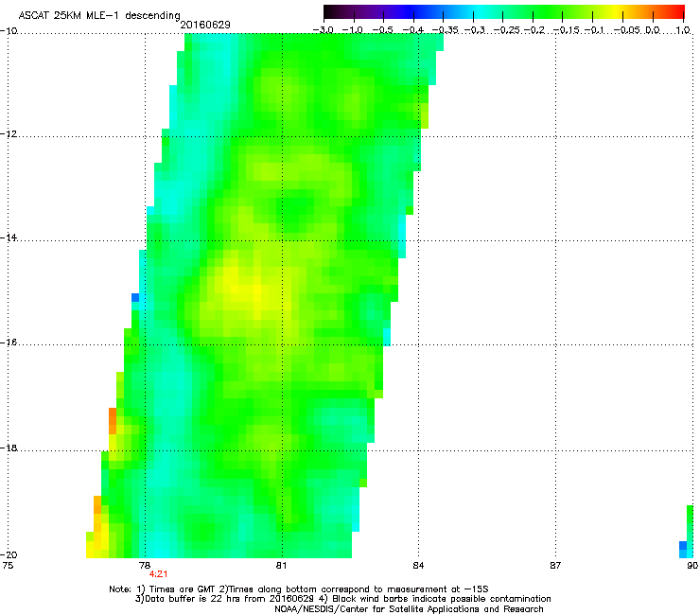
Task: Click the longitude label 75 on the axis
Action: (x=8, y=566)
